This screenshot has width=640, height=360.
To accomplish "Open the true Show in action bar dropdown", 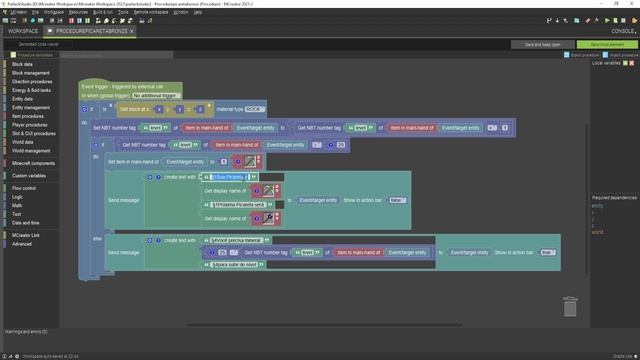I will point(548,252).
